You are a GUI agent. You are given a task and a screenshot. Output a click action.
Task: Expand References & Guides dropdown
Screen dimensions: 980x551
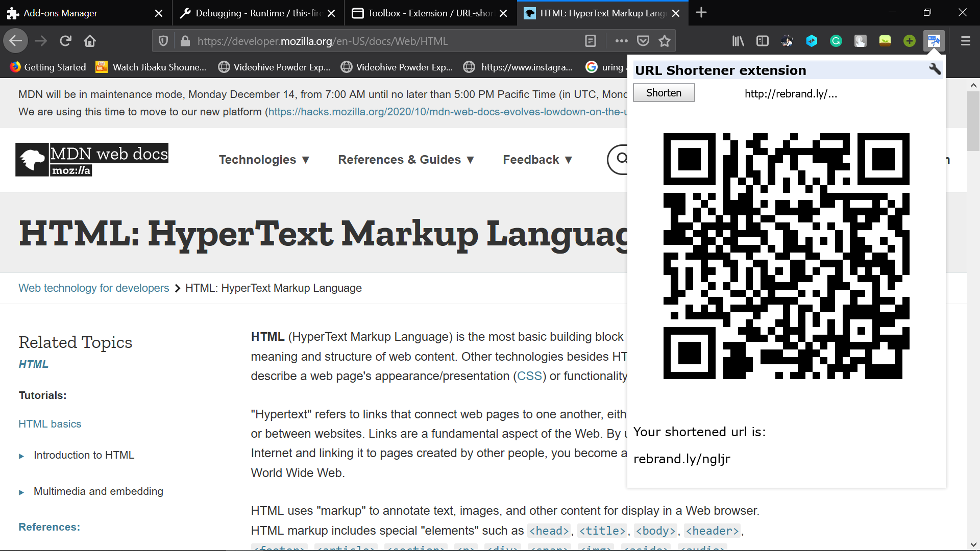(x=406, y=160)
